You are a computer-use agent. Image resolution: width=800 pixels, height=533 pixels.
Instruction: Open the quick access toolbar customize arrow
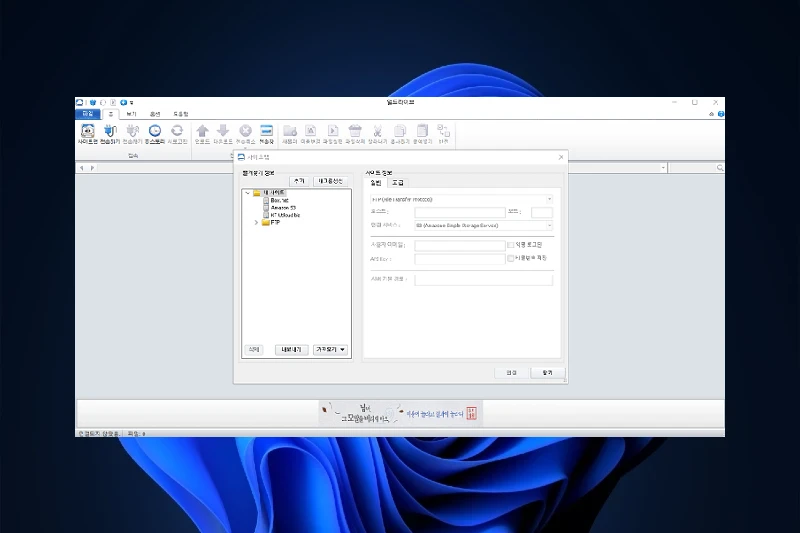coord(131,103)
